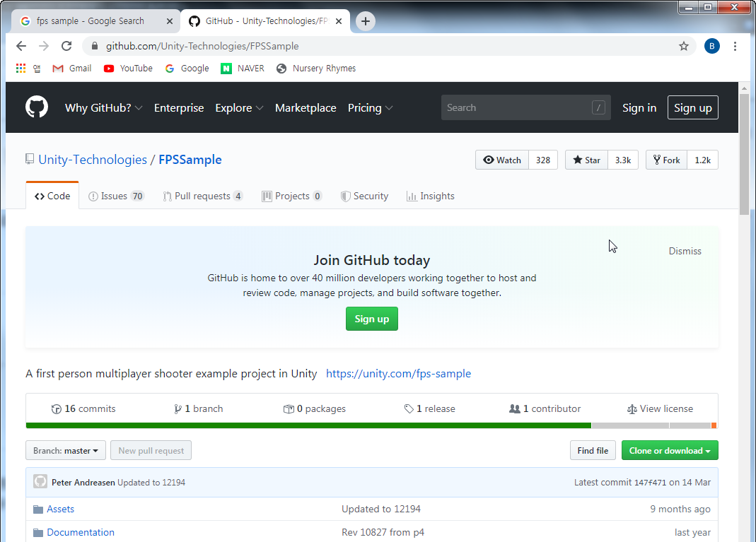This screenshot has height=542, width=756.
Task: Switch to the Security tab
Action: [x=364, y=196]
